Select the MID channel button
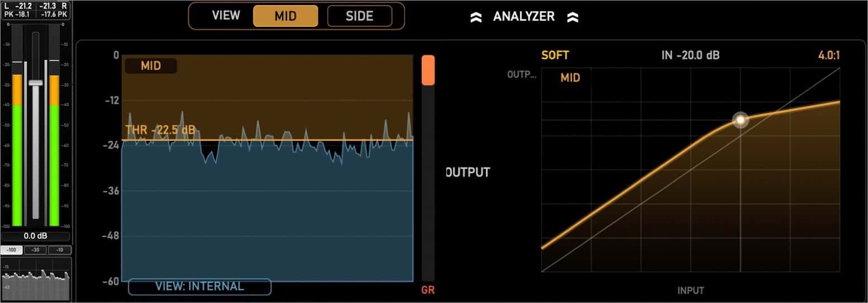 click(x=285, y=16)
